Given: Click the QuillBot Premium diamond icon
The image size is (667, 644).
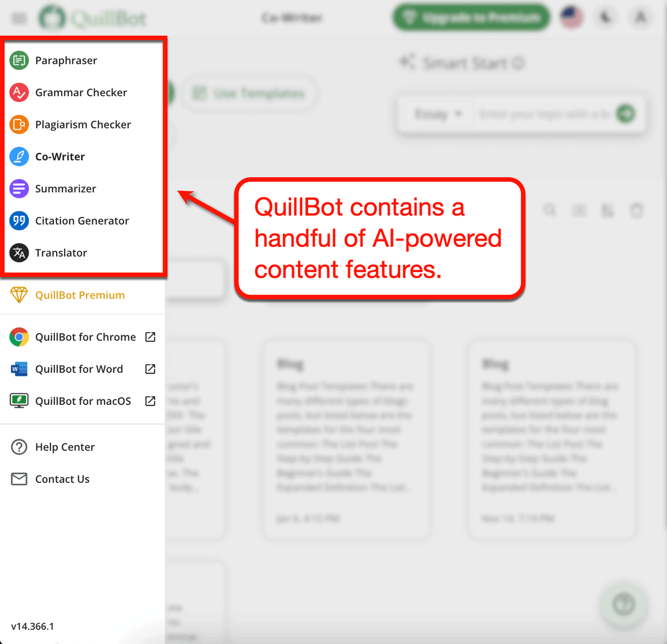Looking at the screenshot, I should 19,295.
